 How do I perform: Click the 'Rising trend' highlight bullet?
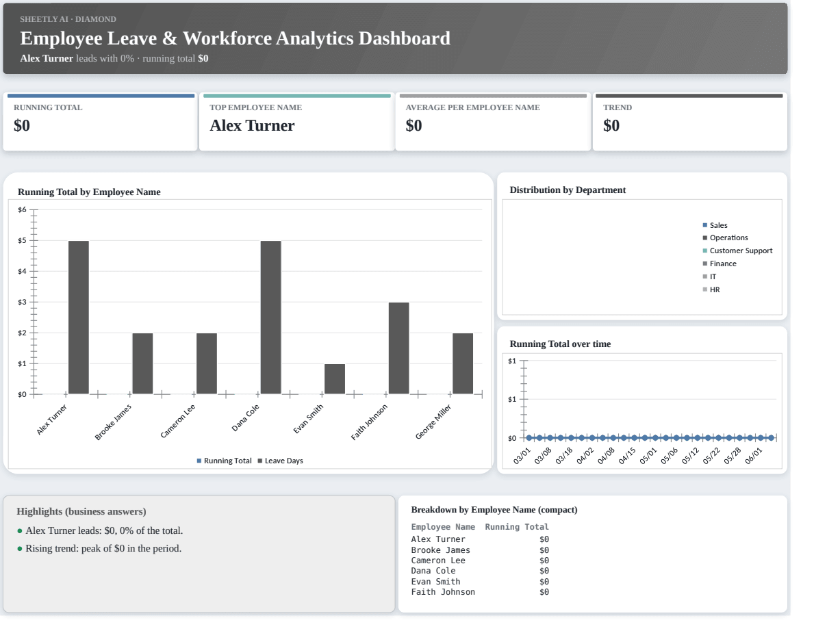tap(99, 548)
